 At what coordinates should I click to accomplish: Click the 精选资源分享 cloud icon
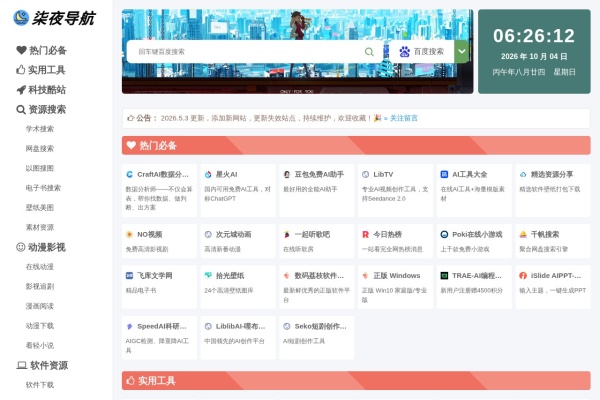(523, 175)
